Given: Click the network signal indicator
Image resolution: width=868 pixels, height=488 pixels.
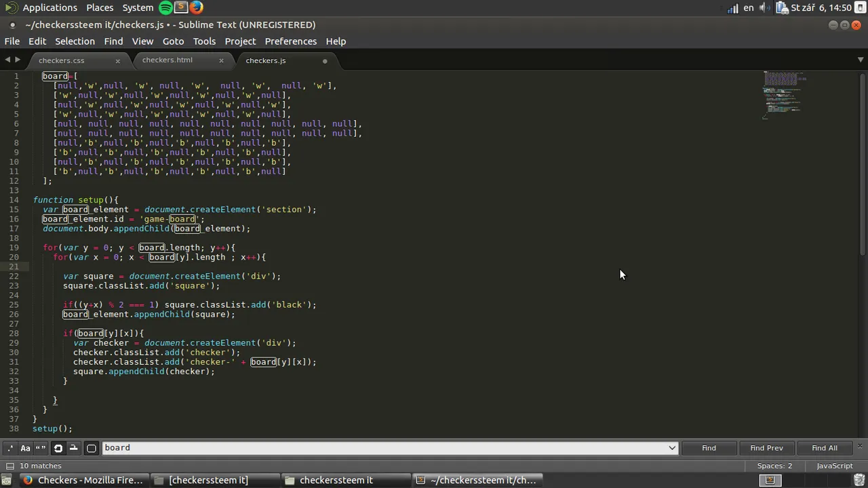Looking at the screenshot, I should pyautogui.click(x=732, y=8).
